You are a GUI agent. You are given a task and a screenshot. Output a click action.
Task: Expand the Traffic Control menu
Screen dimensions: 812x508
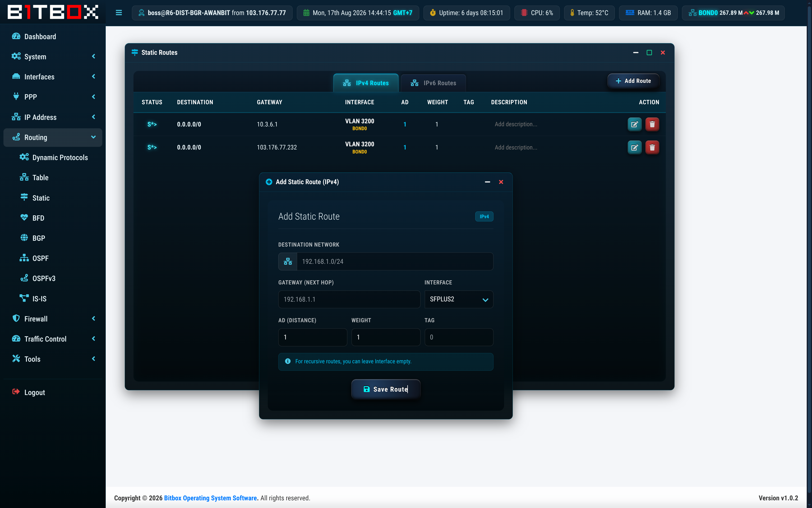(53, 339)
